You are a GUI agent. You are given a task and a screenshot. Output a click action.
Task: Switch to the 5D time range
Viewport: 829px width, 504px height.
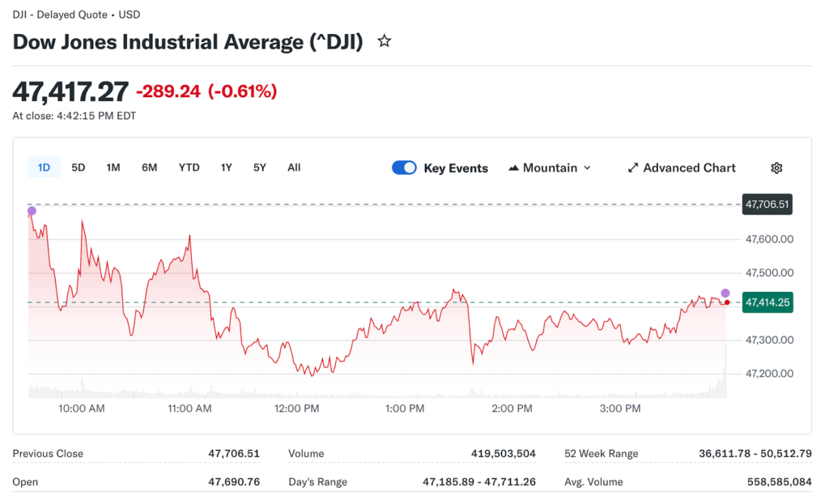coord(79,167)
